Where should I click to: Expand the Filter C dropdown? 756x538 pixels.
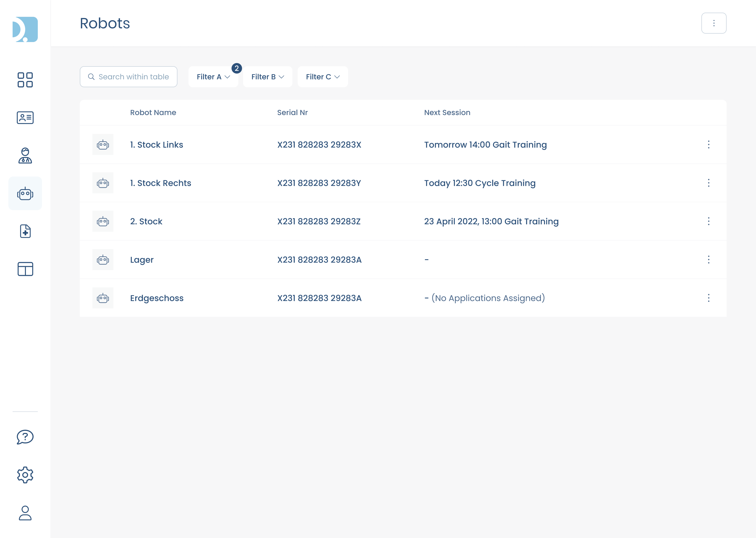[x=323, y=77]
